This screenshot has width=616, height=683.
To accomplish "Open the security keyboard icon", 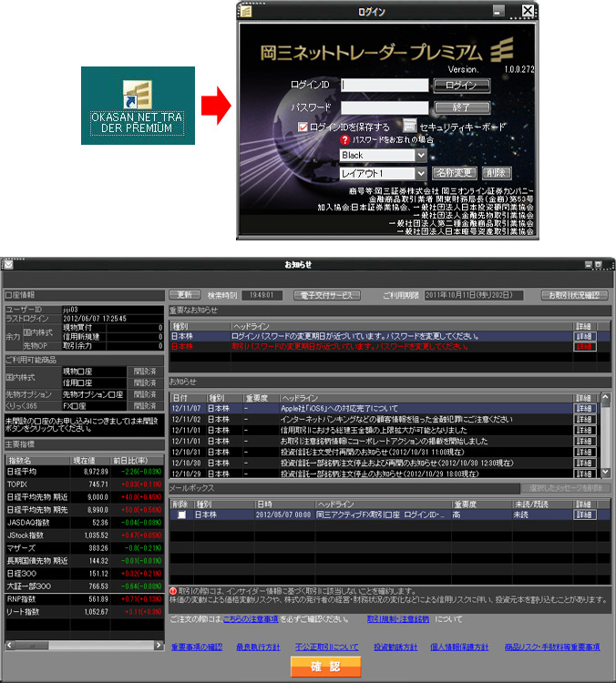I will tap(409, 126).
